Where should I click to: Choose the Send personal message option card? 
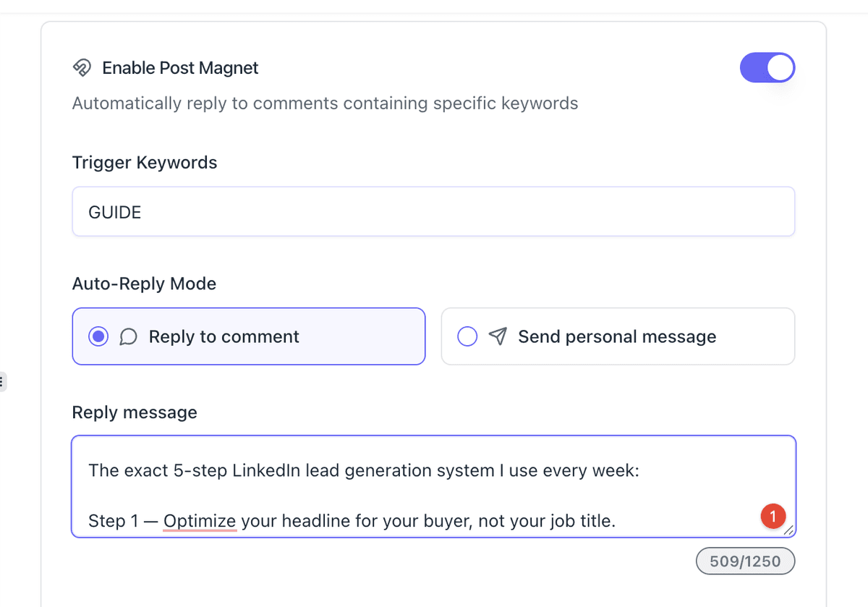coord(618,336)
